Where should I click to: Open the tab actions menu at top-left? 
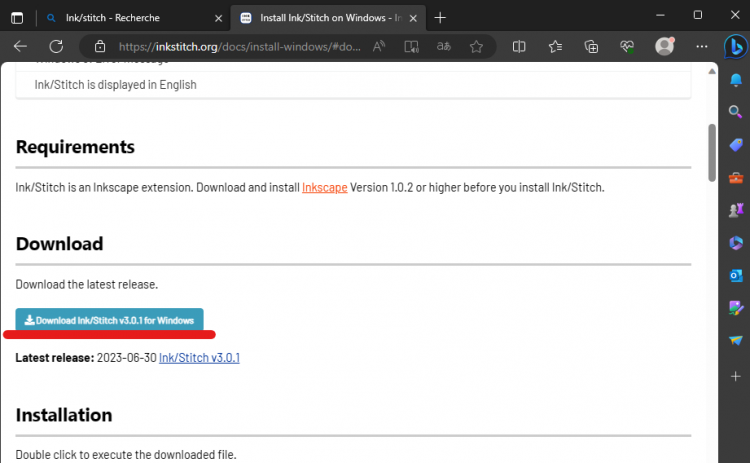pyautogui.click(x=19, y=17)
